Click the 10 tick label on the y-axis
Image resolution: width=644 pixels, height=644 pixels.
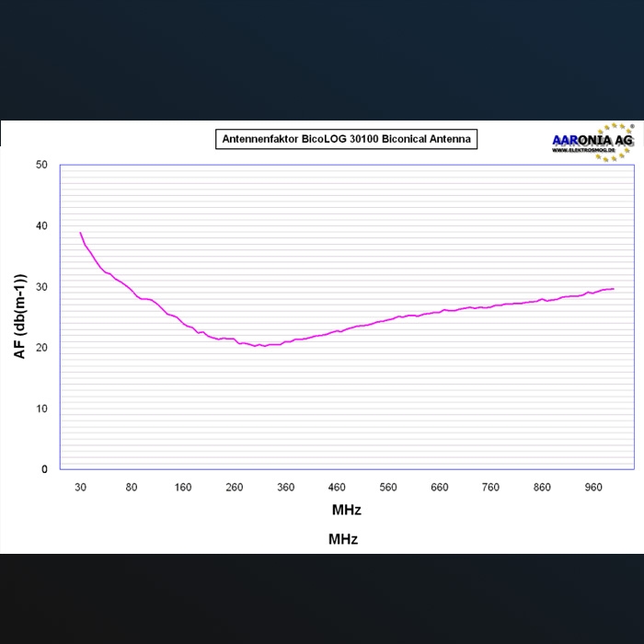(x=41, y=408)
